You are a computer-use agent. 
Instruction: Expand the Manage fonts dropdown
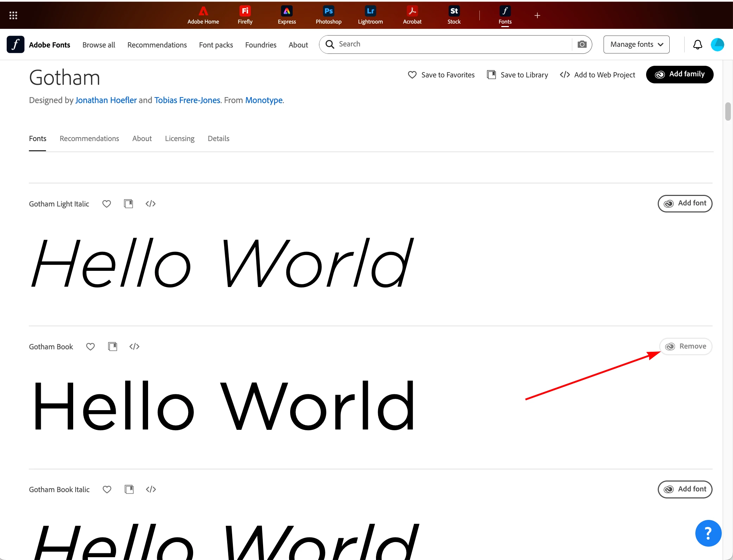[636, 44]
